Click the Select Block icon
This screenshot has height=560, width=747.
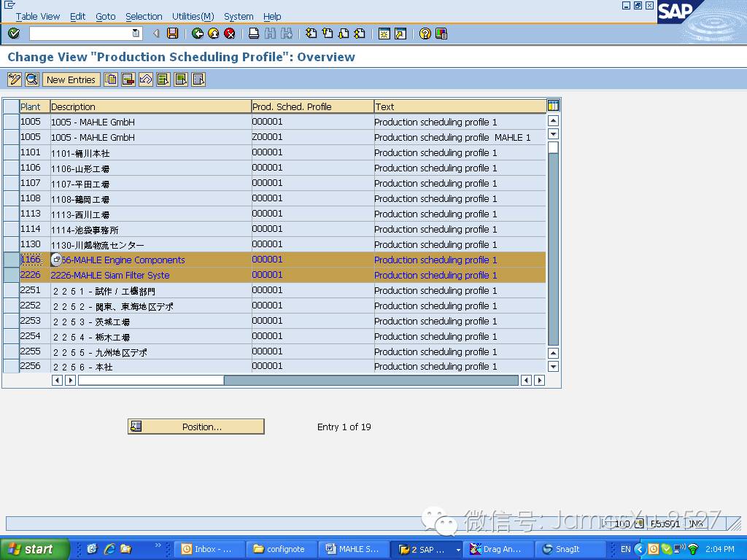tap(181, 79)
